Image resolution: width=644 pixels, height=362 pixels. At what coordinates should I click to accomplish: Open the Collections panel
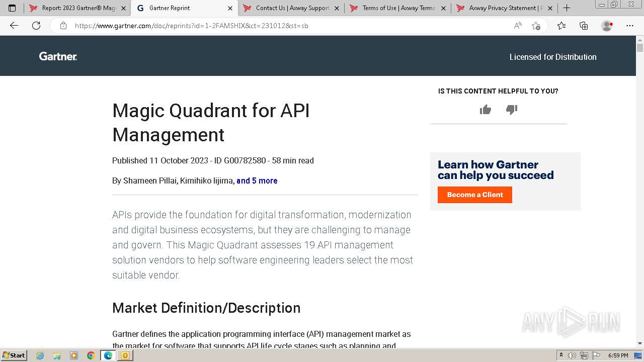584,26
